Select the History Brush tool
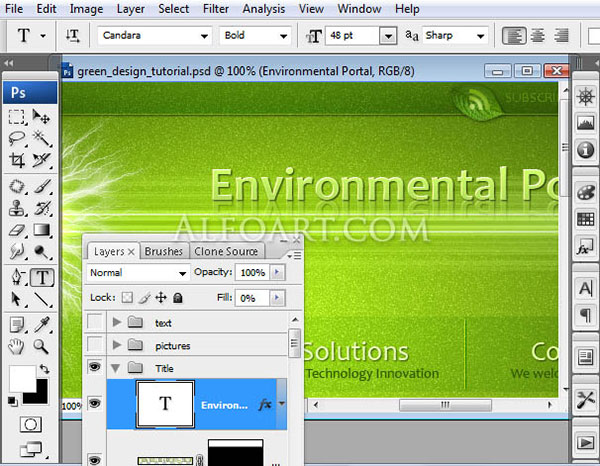600x466 pixels. point(41,209)
